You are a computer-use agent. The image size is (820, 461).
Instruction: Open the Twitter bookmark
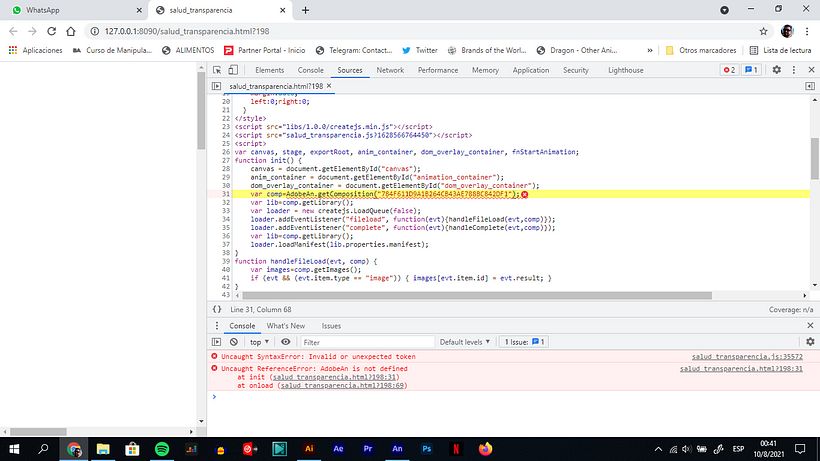pos(420,50)
